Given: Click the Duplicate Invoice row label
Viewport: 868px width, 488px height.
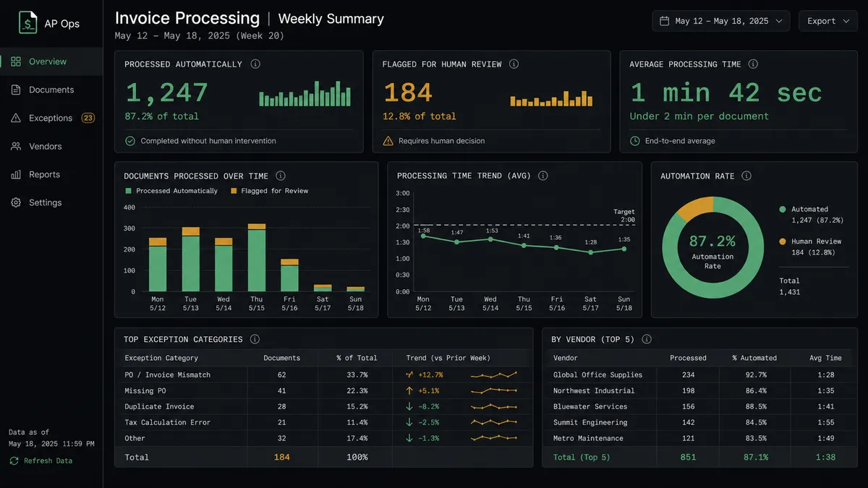Looking at the screenshot, I should (159, 406).
